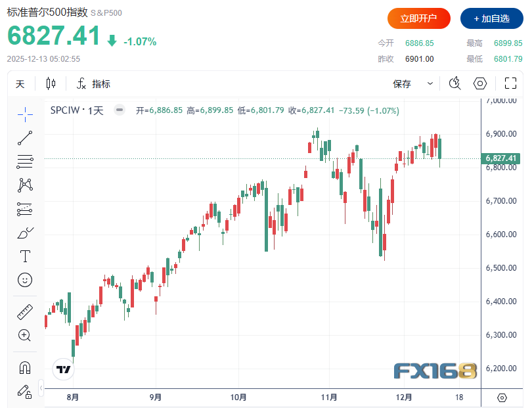This screenshot has height=408, width=532.
Task: Select the text annotation tool
Action: [25, 256]
